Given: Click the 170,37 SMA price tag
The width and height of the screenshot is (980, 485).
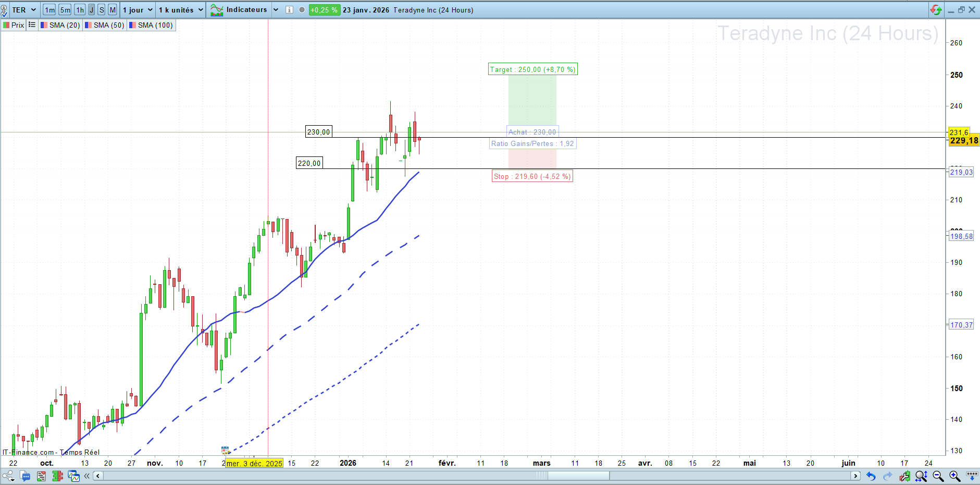Looking at the screenshot, I should tap(961, 325).
